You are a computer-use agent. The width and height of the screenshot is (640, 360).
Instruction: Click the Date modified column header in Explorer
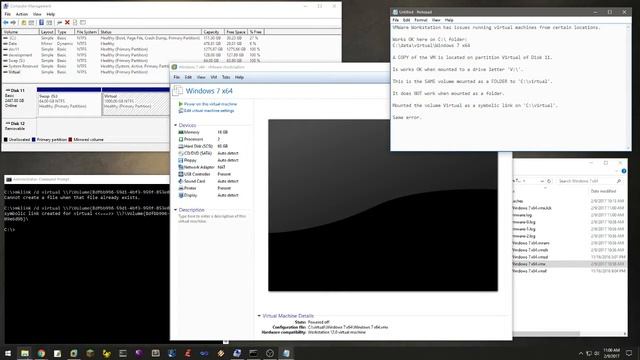[x=603, y=191]
